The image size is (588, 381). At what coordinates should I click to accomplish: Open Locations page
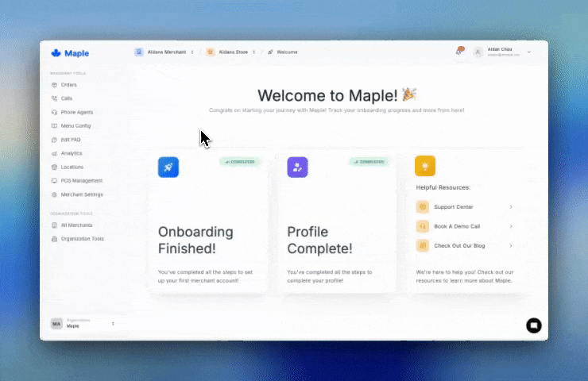pos(72,167)
